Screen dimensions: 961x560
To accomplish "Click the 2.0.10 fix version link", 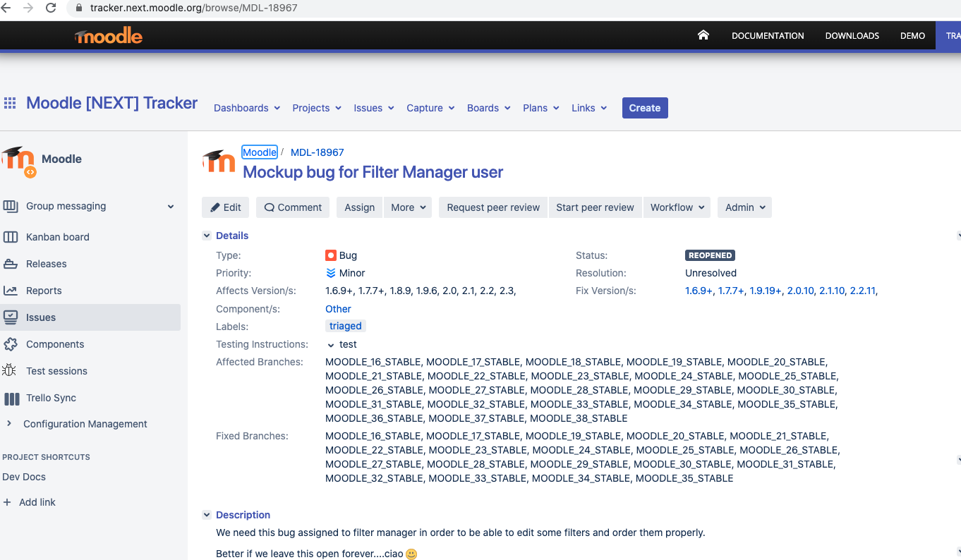I will (801, 291).
